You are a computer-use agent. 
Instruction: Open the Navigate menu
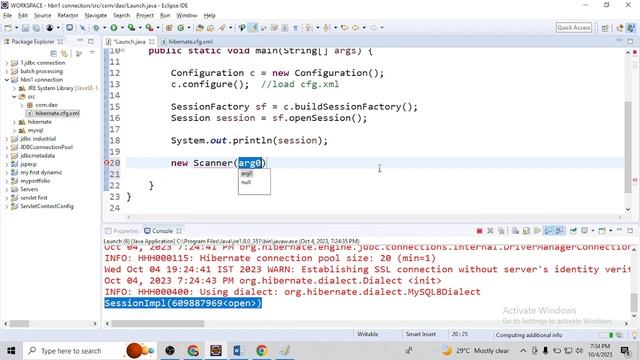tap(96, 16)
